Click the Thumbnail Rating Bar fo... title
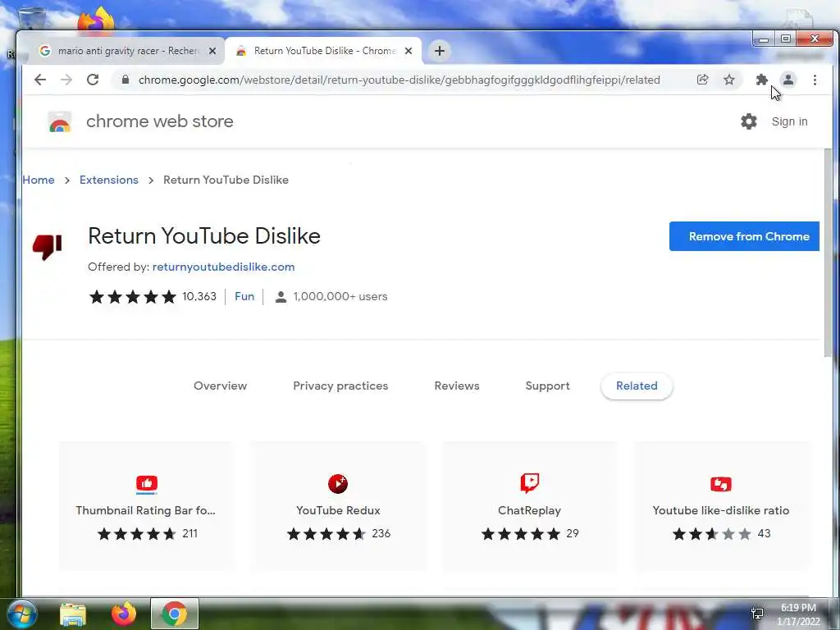 click(146, 510)
